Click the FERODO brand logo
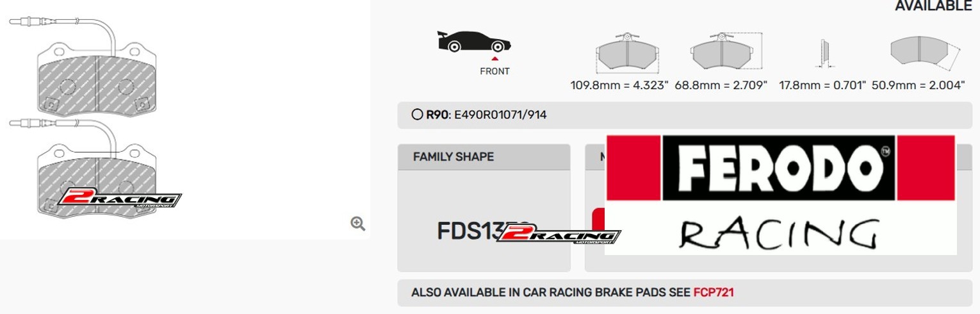Viewport: 980px width, 314px height. click(x=780, y=168)
